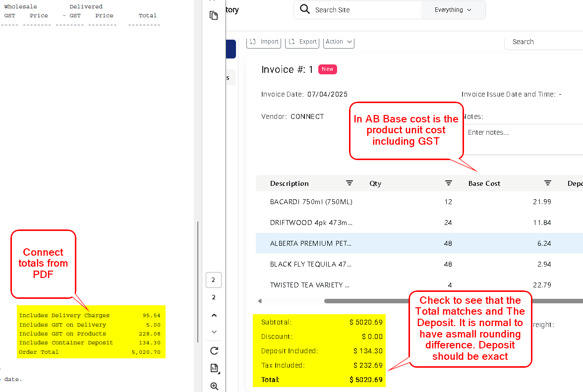Click the Enter notes text field
Screen dimensions: 583x392
[524, 139]
